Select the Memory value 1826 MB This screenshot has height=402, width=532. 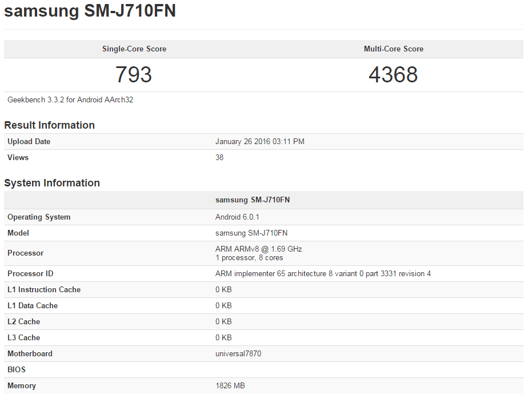230,385
